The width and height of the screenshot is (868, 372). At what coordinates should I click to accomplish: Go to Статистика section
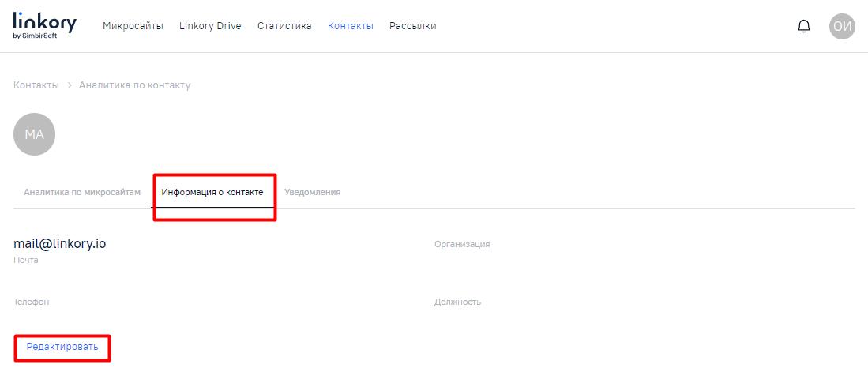pos(284,26)
